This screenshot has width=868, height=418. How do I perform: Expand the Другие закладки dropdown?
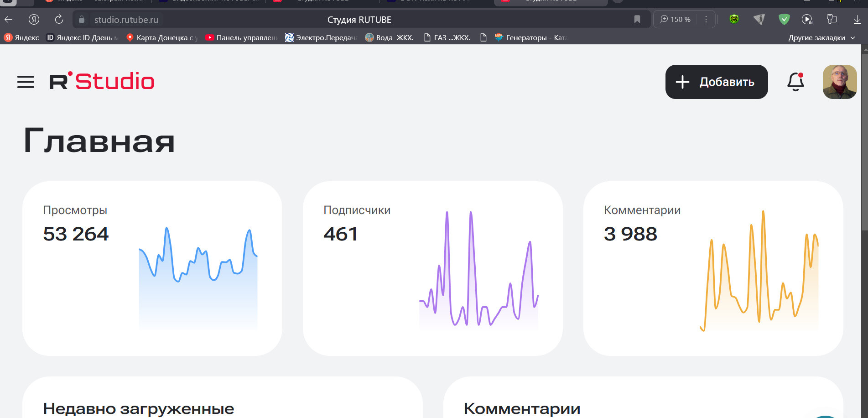(821, 37)
